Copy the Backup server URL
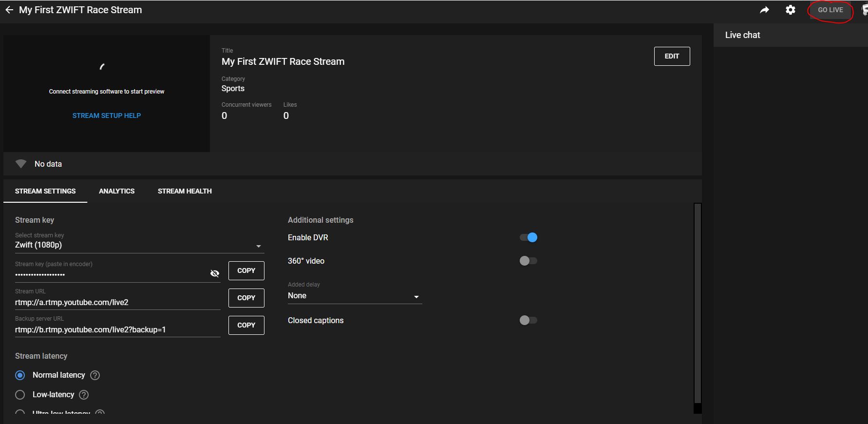Viewport: 868px width, 424px height. (x=246, y=325)
